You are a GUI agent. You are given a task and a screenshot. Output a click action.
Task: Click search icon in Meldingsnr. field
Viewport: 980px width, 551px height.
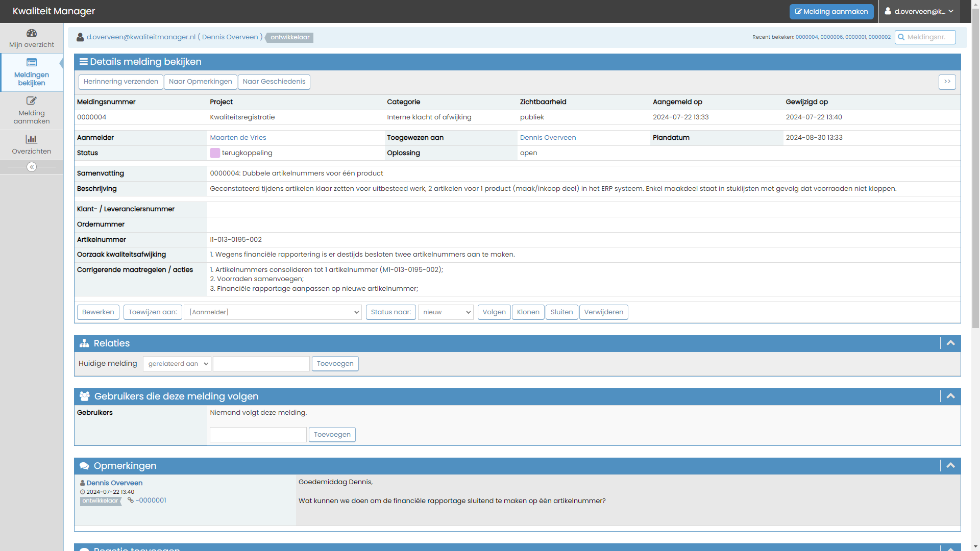click(901, 37)
